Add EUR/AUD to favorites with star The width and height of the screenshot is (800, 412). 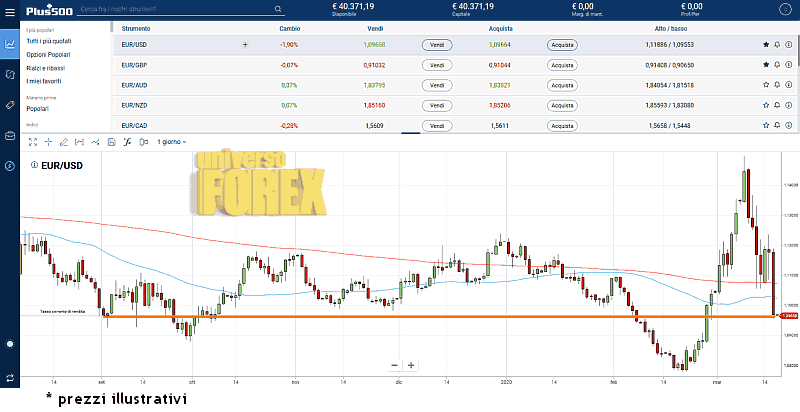click(766, 85)
